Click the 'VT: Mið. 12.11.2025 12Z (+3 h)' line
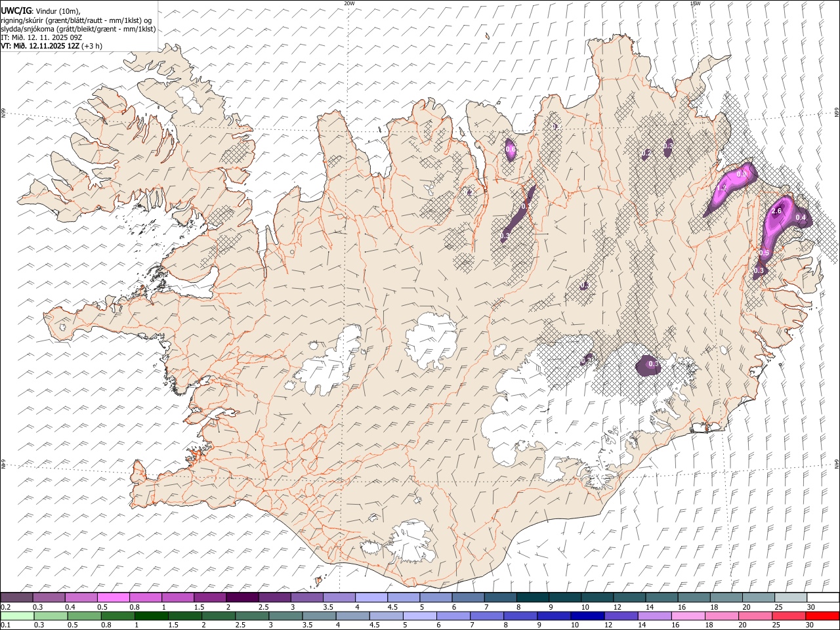840x630 pixels. click(51, 46)
